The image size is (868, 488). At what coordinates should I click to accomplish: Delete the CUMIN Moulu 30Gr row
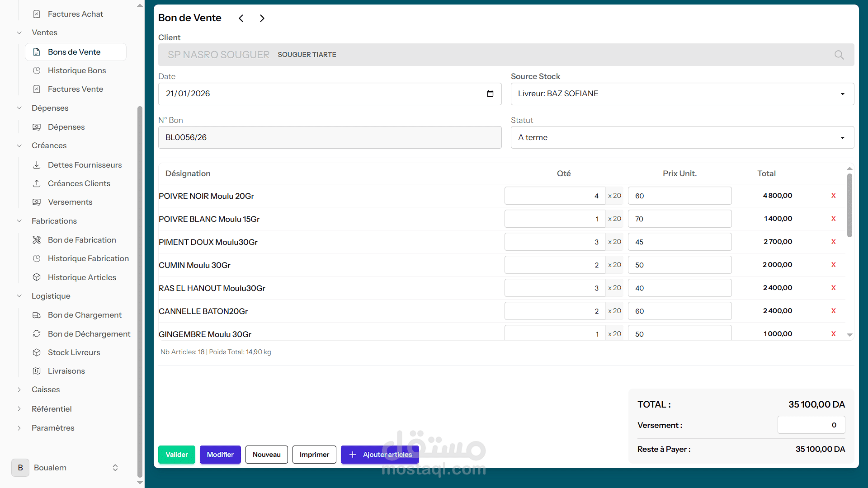click(x=833, y=265)
